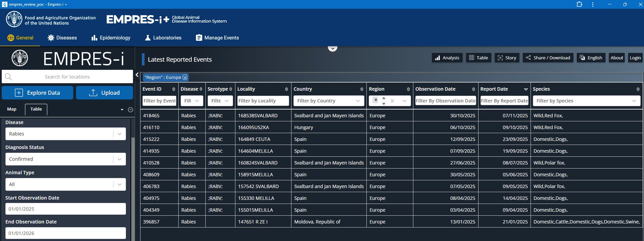Click the Moldova, Republic of cell
The width and height of the screenshot is (644, 241).
pyautogui.click(x=329, y=222)
